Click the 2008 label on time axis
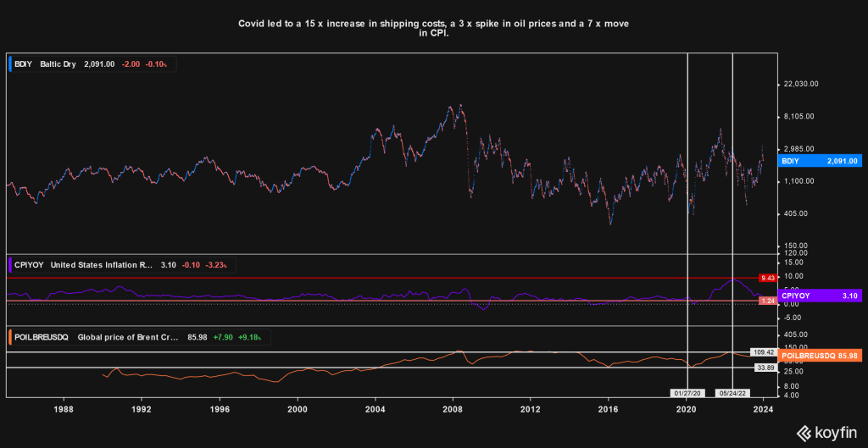This screenshot has height=448, width=868. click(x=453, y=408)
